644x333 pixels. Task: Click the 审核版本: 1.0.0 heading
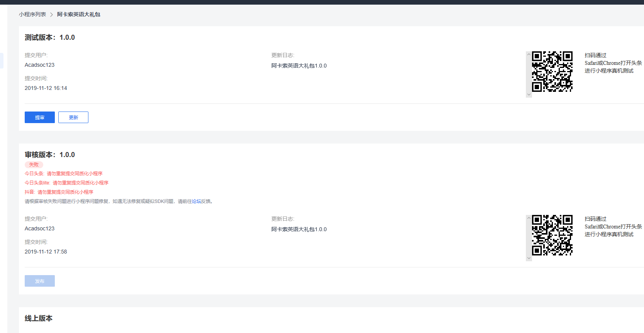[x=50, y=155]
